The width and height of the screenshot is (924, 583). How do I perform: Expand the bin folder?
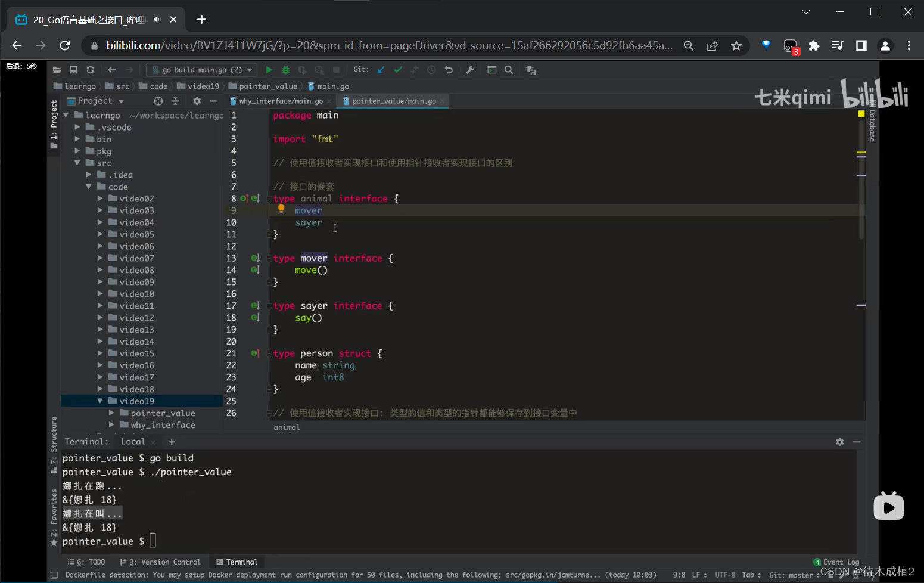click(x=77, y=139)
